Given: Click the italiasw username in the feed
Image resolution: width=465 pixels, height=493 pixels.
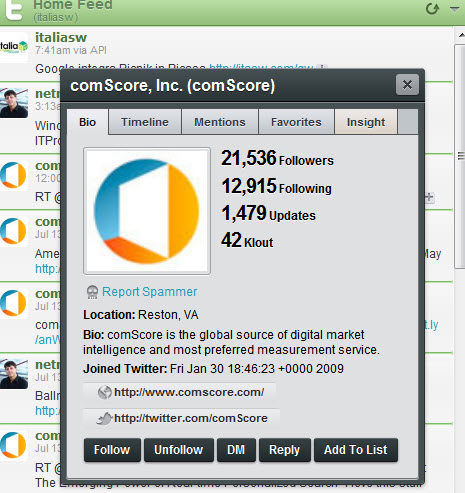Looking at the screenshot, I should (x=61, y=37).
